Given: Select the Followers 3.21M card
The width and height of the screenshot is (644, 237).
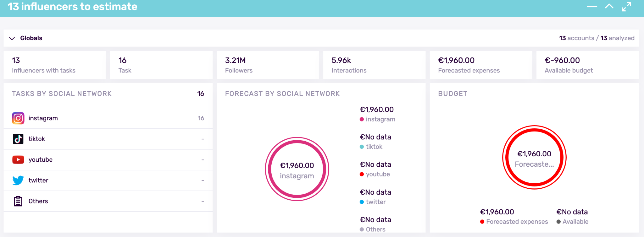Looking at the screenshot, I should (268, 65).
